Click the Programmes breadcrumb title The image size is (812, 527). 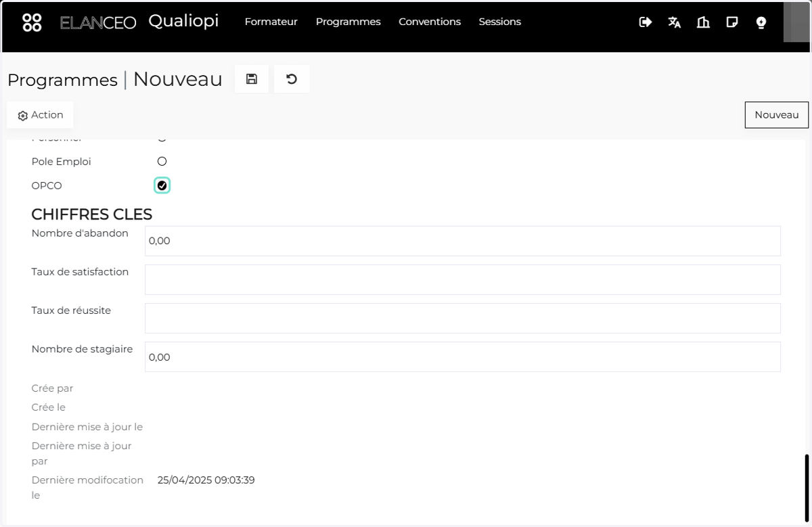tap(62, 80)
